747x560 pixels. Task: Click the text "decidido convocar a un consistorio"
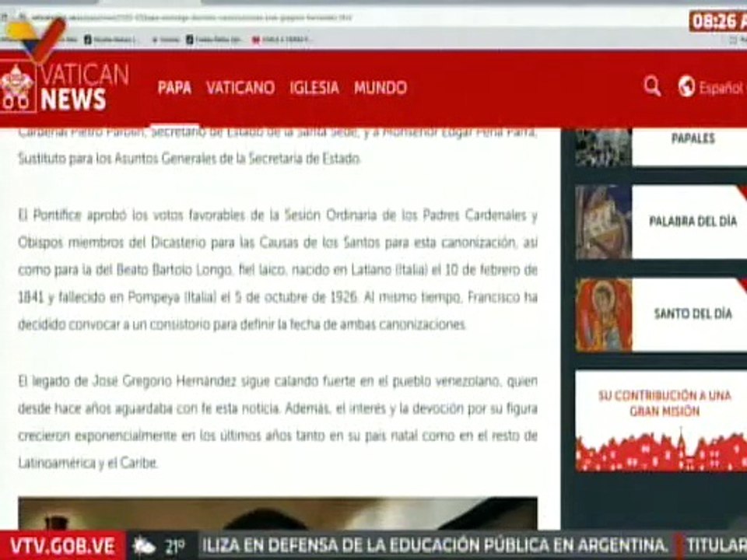(114, 325)
